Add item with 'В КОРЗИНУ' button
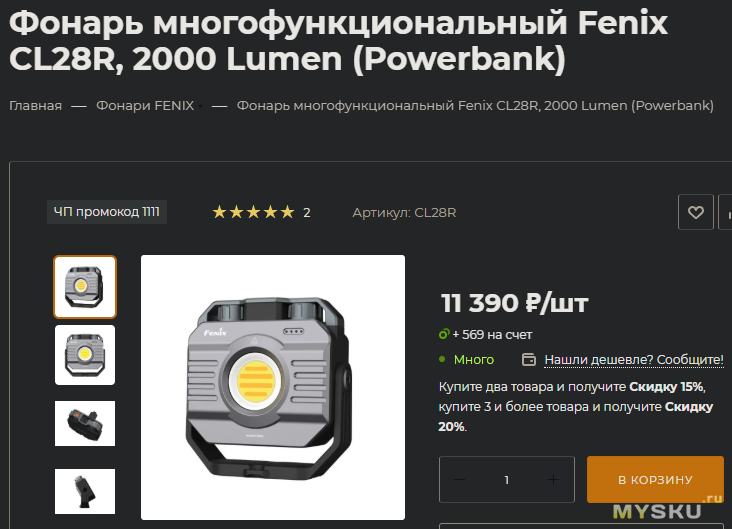The width and height of the screenshot is (732, 529). coord(655,480)
